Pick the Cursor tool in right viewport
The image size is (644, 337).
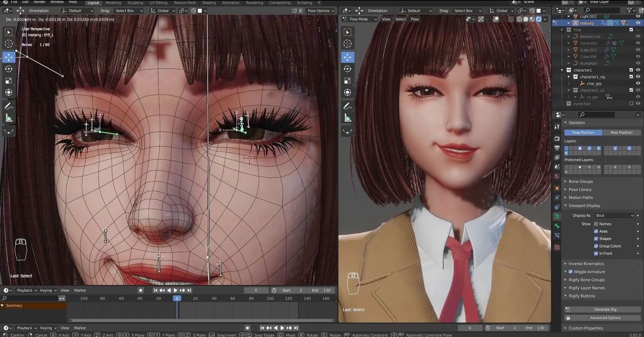(x=347, y=44)
